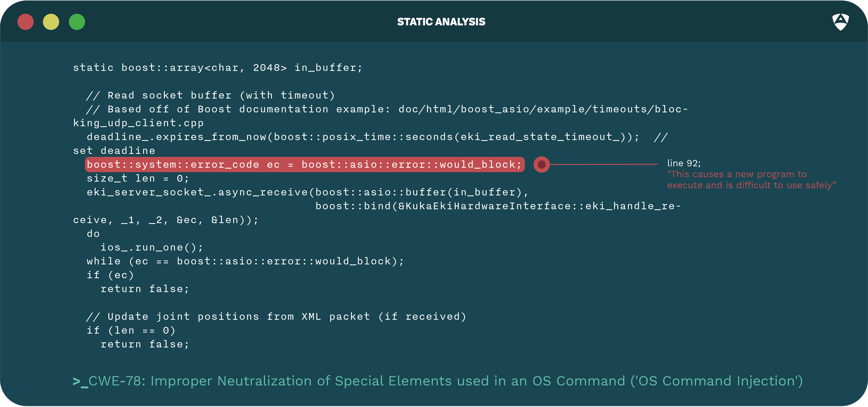Open the CWE-78 OS Command Injection text
Viewport: 868px width, 407px height.
[445, 381]
